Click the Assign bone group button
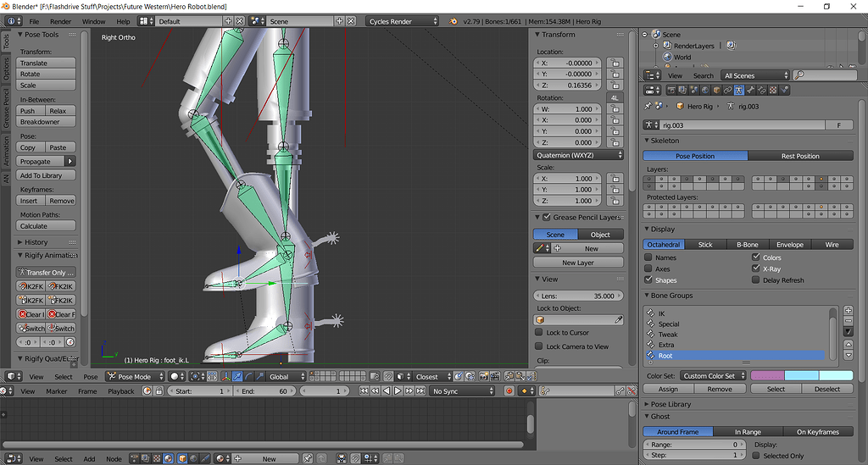Image resolution: width=868 pixels, height=465 pixels. click(668, 389)
